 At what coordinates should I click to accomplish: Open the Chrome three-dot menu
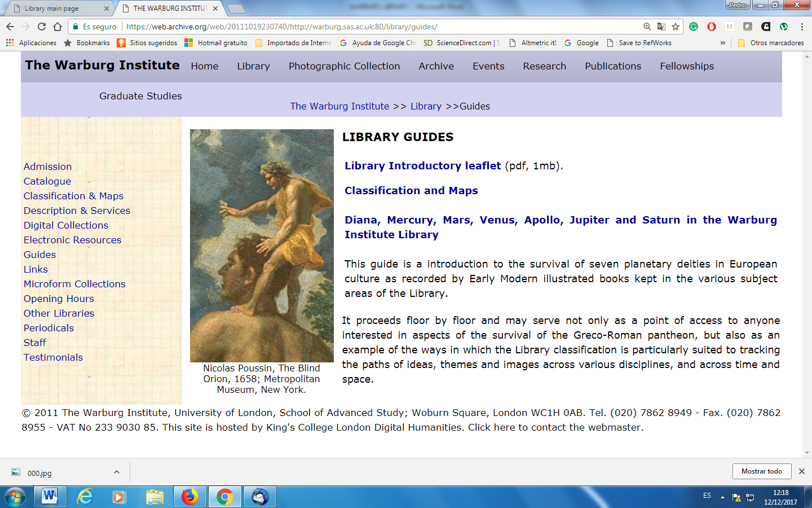[802, 27]
